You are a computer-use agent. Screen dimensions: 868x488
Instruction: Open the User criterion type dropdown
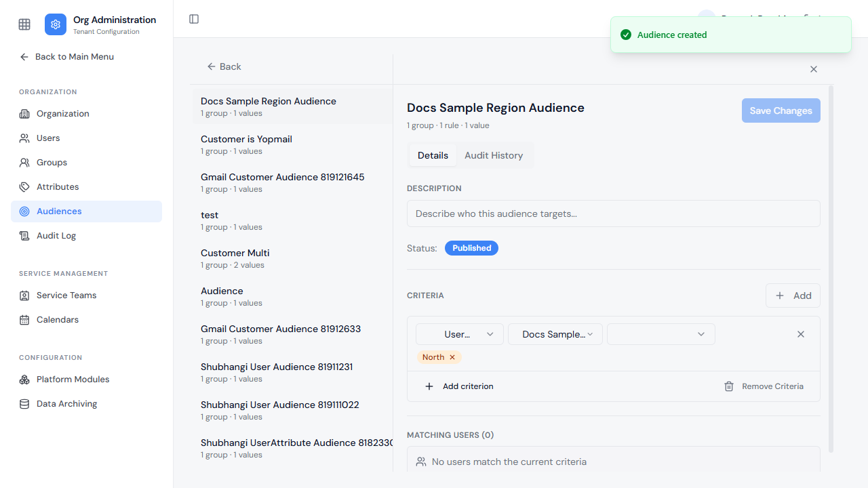460,334
